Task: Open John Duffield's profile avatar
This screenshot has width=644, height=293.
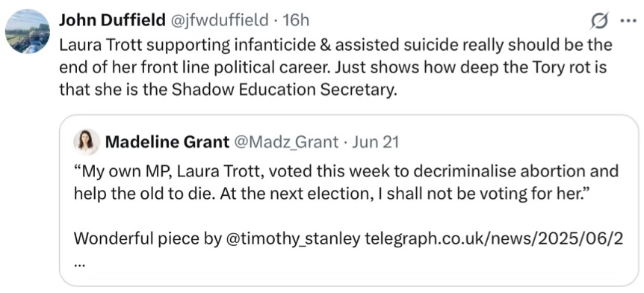Action: pos(28,31)
